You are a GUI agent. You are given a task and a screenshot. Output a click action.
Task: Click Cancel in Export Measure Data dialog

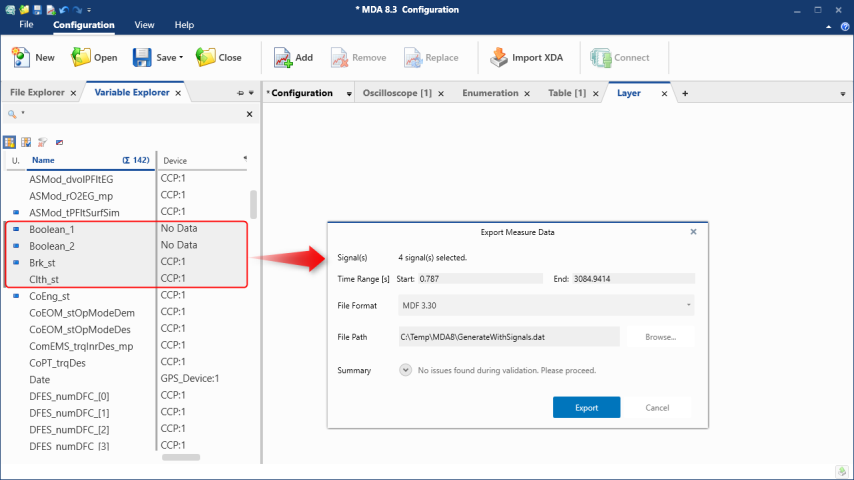pos(657,407)
